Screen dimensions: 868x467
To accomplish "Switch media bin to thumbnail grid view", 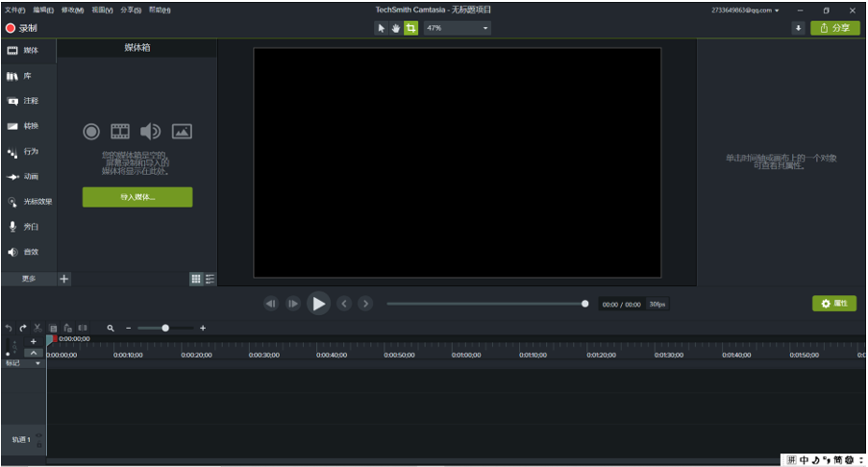I will (x=196, y=279).
